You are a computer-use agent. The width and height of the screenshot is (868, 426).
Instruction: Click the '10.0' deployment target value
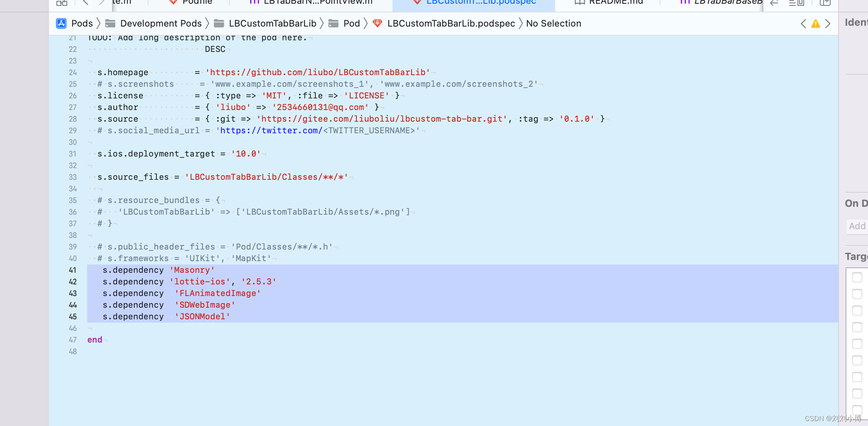click(246, 154)
